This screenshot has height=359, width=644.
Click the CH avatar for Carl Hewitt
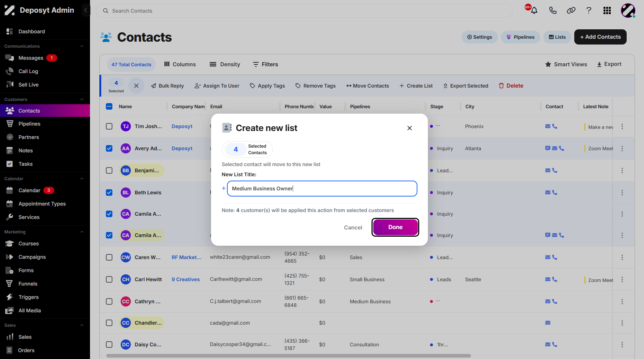point(125,279)
